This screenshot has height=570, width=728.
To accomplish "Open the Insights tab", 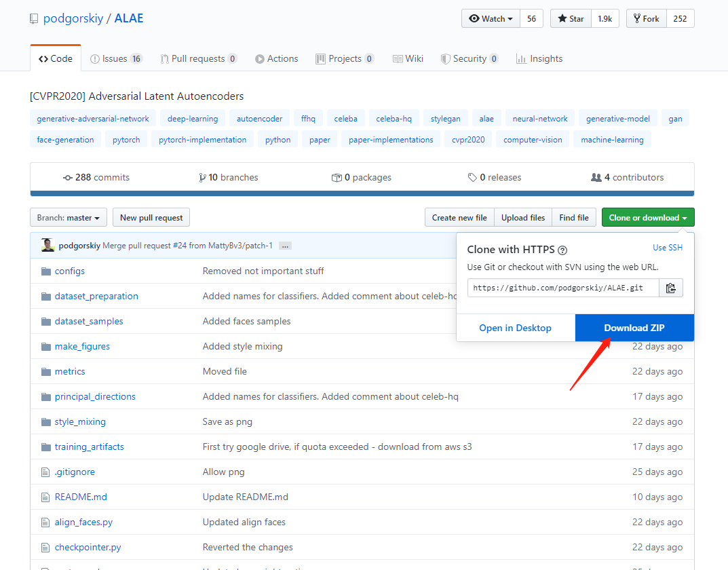I will [x=539, y=58].
